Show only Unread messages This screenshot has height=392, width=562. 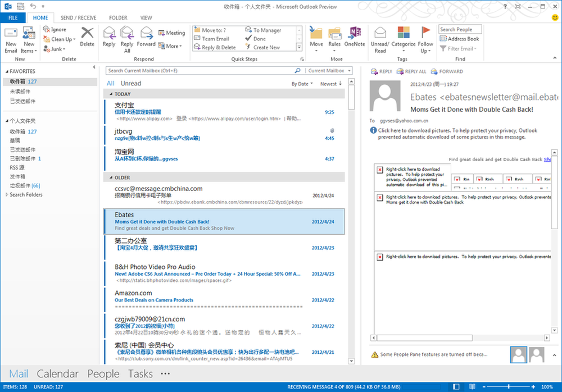point(131,83)
